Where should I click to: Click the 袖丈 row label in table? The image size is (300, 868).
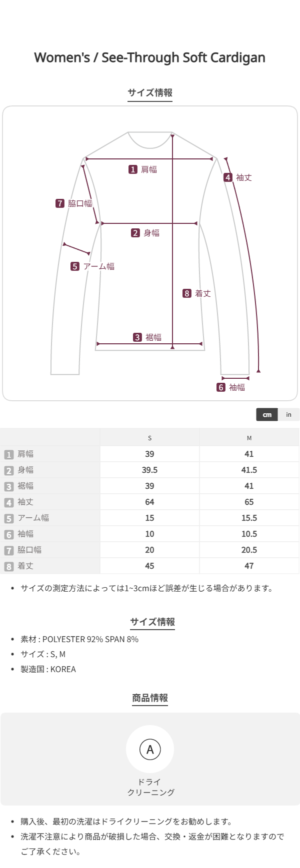click(25, 502)
